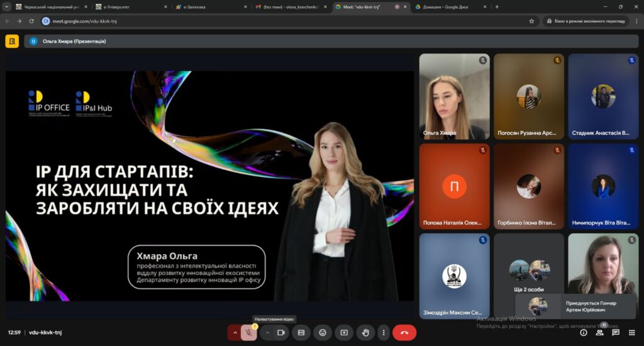The image size is (644, 346).
Task: Open the three-dot more options menu
Action: [383, 332]
